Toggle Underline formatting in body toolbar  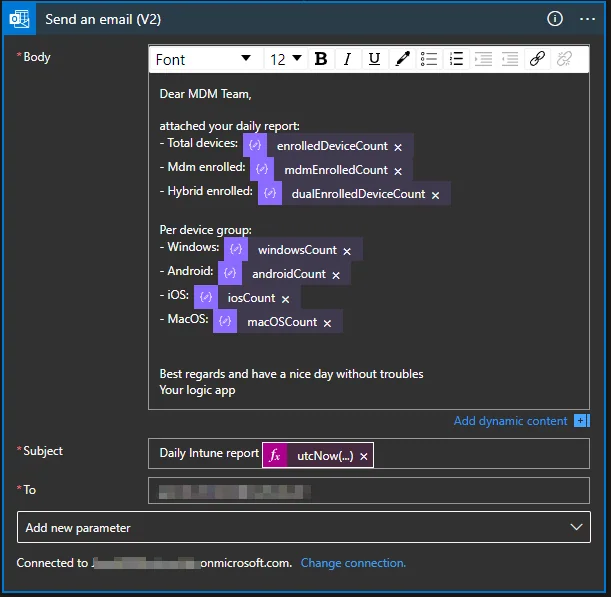[374, 59]
